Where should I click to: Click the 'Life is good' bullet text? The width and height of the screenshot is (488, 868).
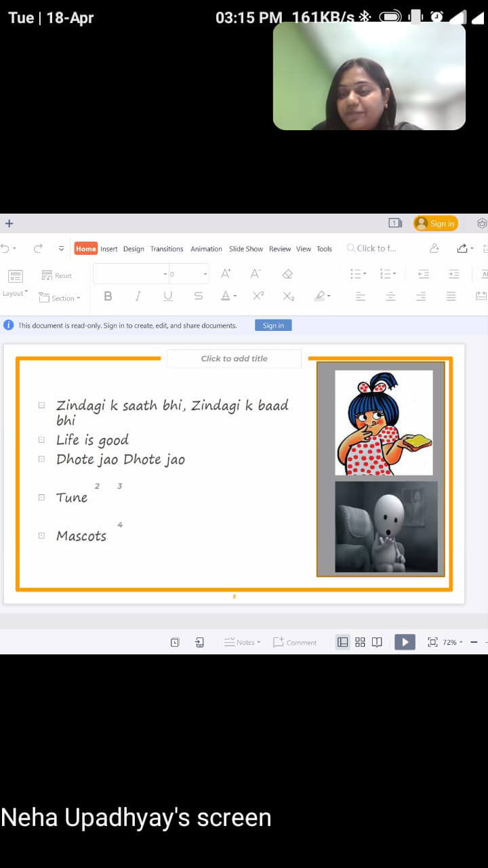(x=92, y=440)
